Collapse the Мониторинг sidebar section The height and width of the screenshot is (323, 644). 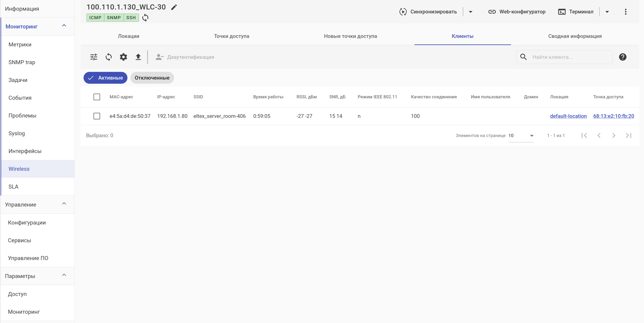(x=64, y=26)
